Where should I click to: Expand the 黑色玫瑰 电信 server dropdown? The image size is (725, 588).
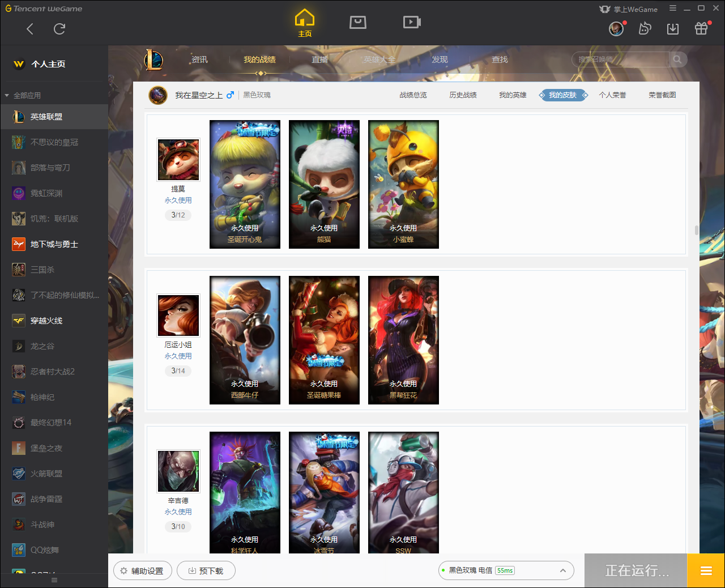click(x=506, y=570)
